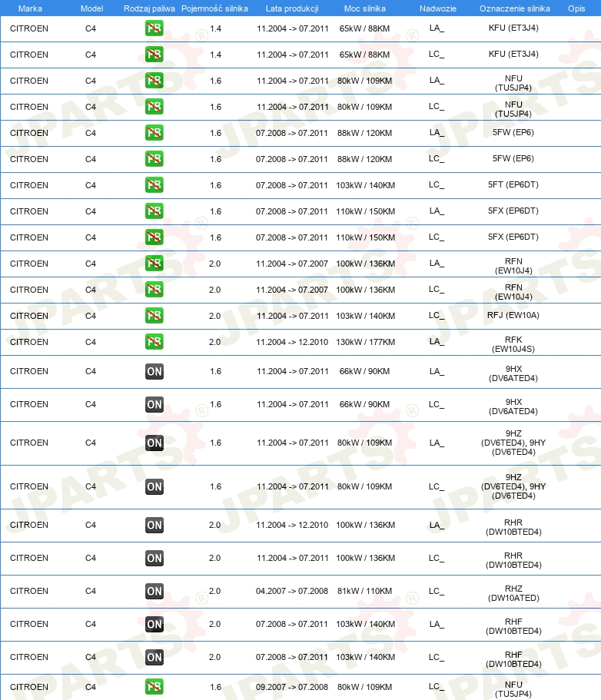The width and height of the screenshot is (601, 700).
Task: Click the Opis column header
Action: tap(576, 8)
